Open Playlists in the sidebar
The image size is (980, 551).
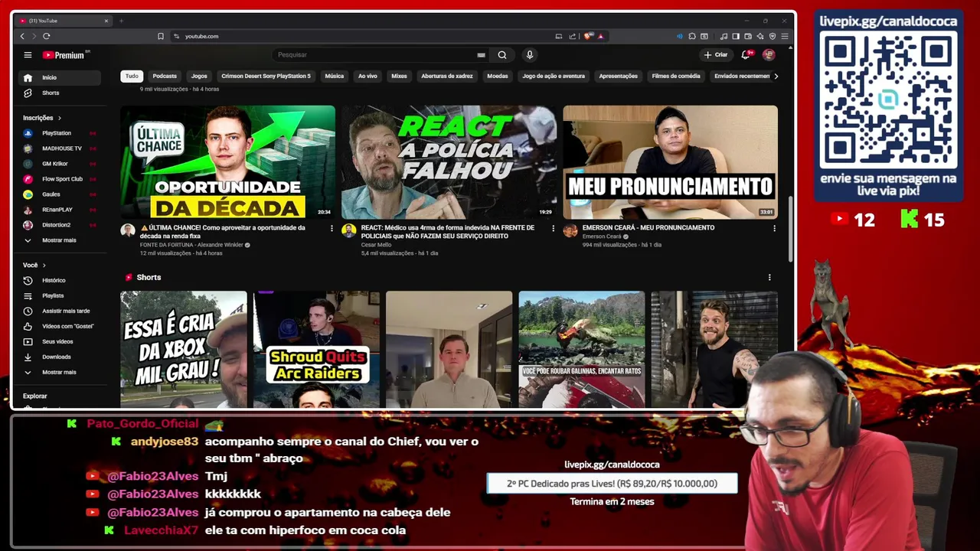coord(60,295)
